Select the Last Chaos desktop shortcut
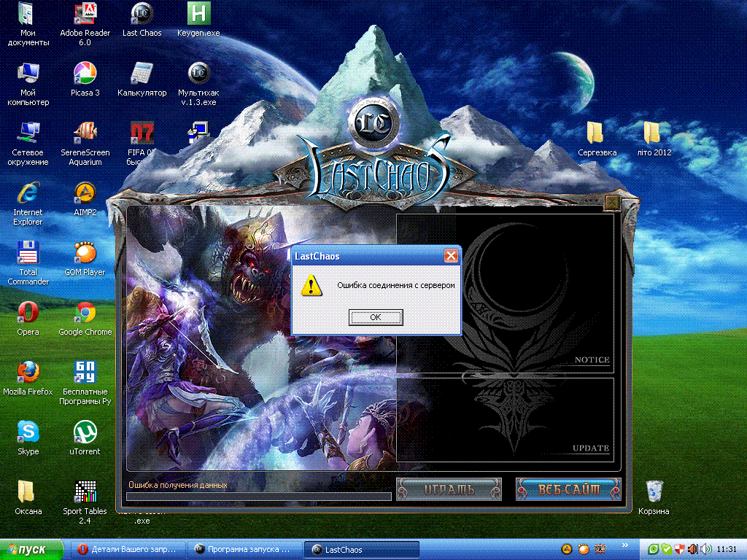Screen dimensions: 747x560 pyautogui.click(x=142, y=20)
